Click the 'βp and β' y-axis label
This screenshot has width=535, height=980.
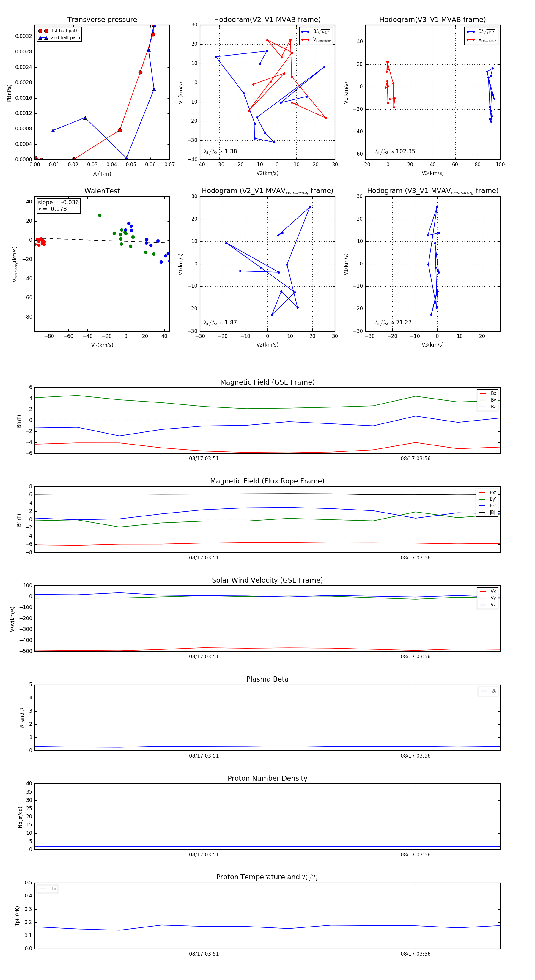(22, 718)
